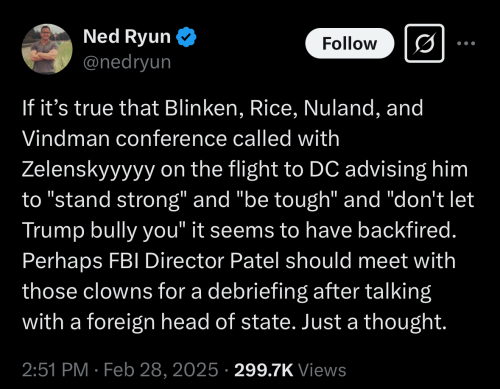Click the word Zelenskyyyyy in the post

pos(88,170)
